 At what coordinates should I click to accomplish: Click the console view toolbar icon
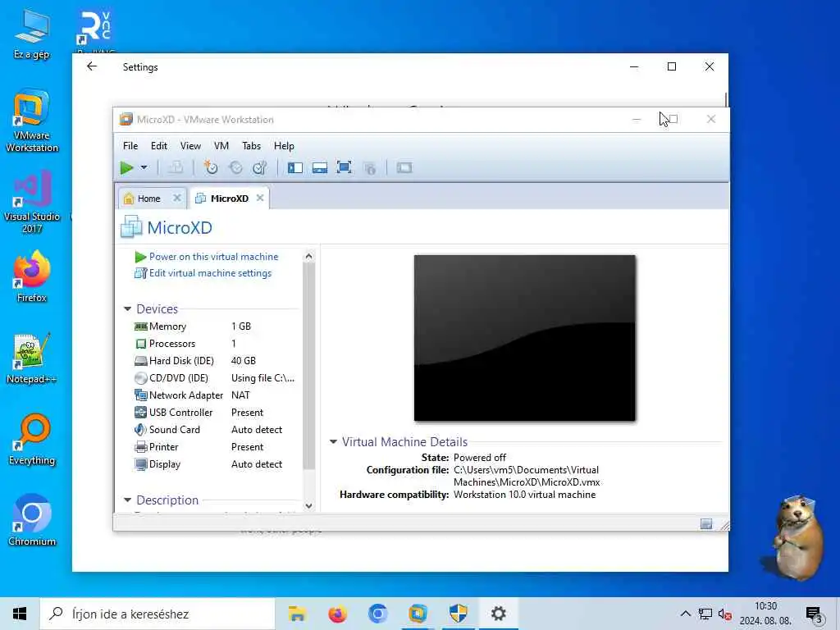pyautogui.click(x=404, y=167)
